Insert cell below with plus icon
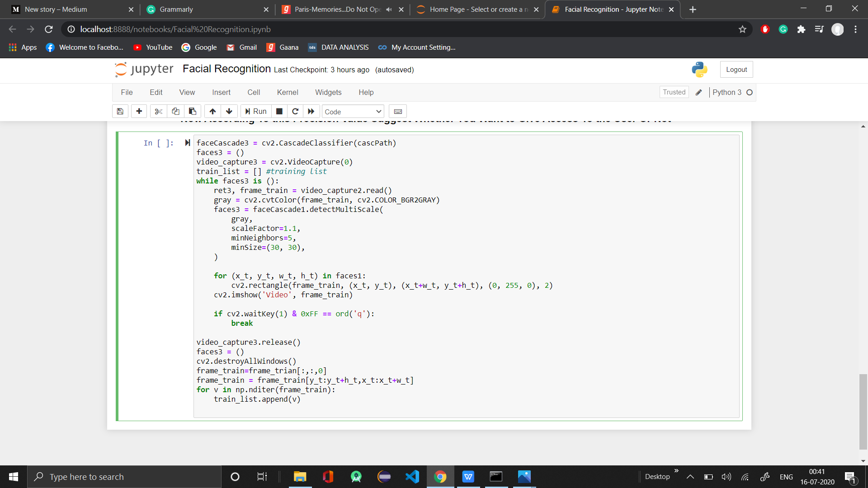The height and width of the screenshot is (488, 868). [139, 112]
